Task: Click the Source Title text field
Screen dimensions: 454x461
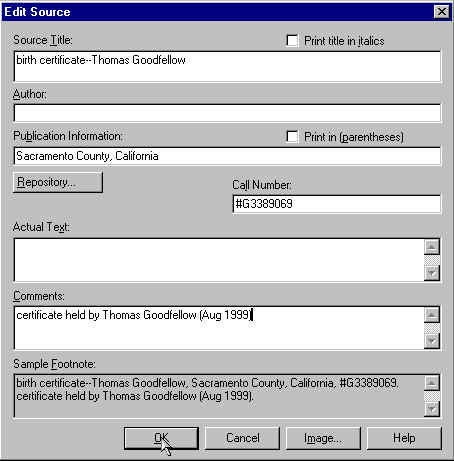Action: (x=227, y=66)
